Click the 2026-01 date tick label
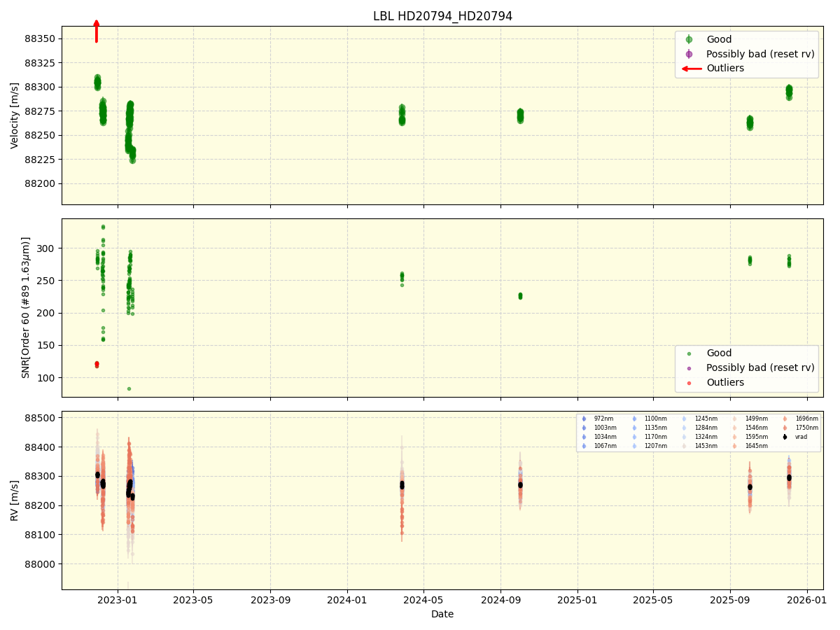This screenshot has width=840, height=630. (807, 600)
